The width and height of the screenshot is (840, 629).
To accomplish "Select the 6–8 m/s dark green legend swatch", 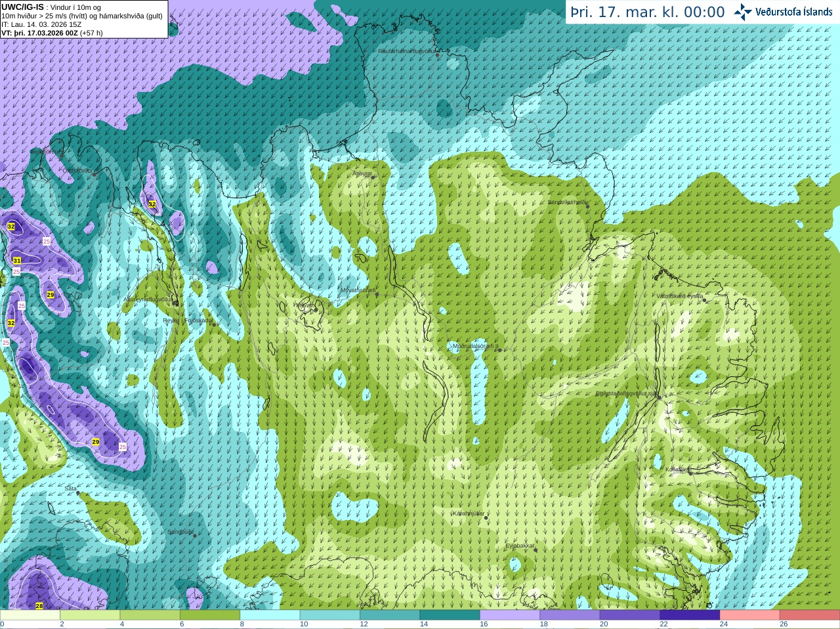I will 210,615.
